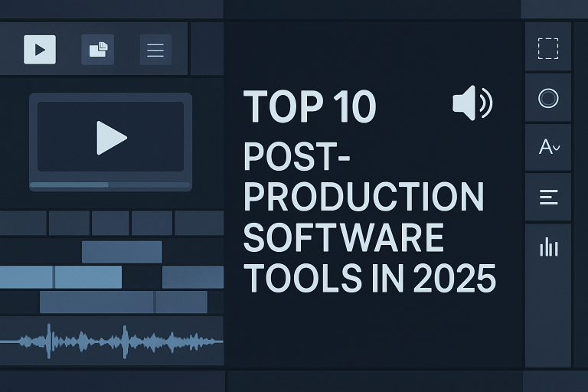
Task: Open the text style tool with A
Action: 549,147
